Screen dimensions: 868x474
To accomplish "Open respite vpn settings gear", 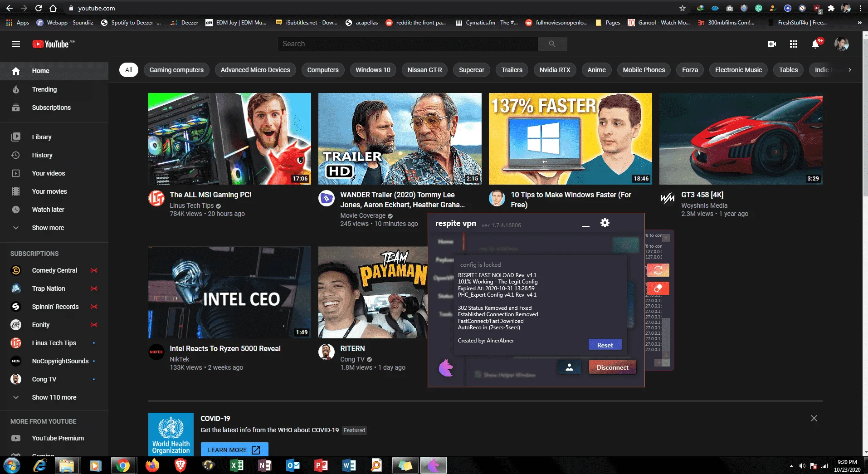I will pos(605,223).
